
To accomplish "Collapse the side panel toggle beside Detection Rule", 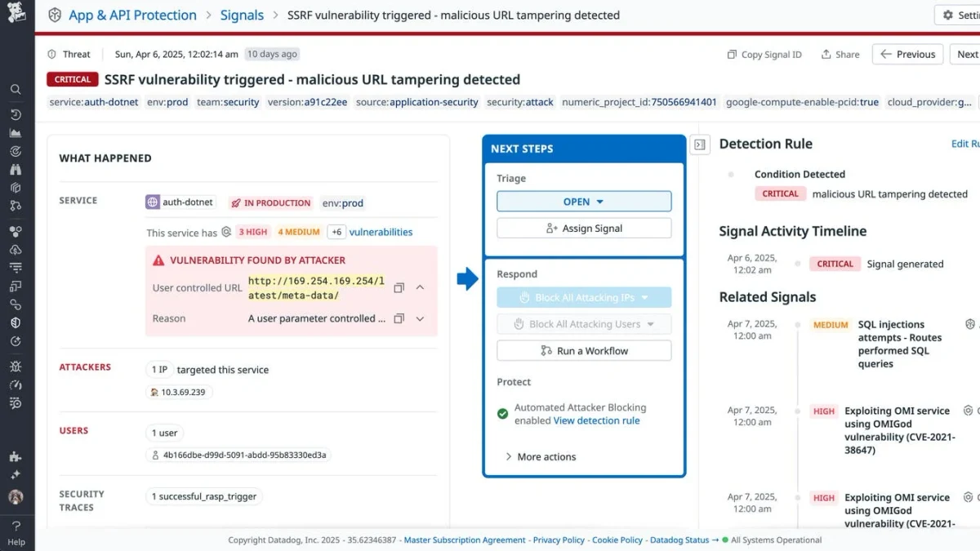I will click(700, 144).
